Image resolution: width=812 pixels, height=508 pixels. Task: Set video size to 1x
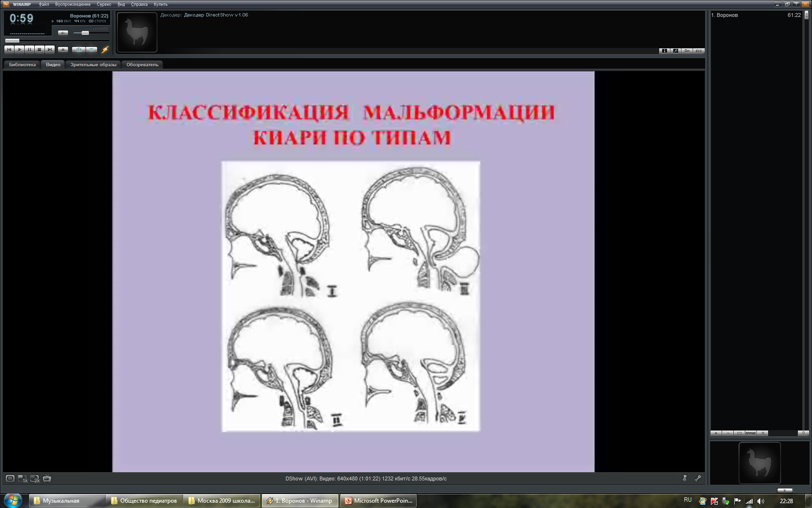click(23, 478)
